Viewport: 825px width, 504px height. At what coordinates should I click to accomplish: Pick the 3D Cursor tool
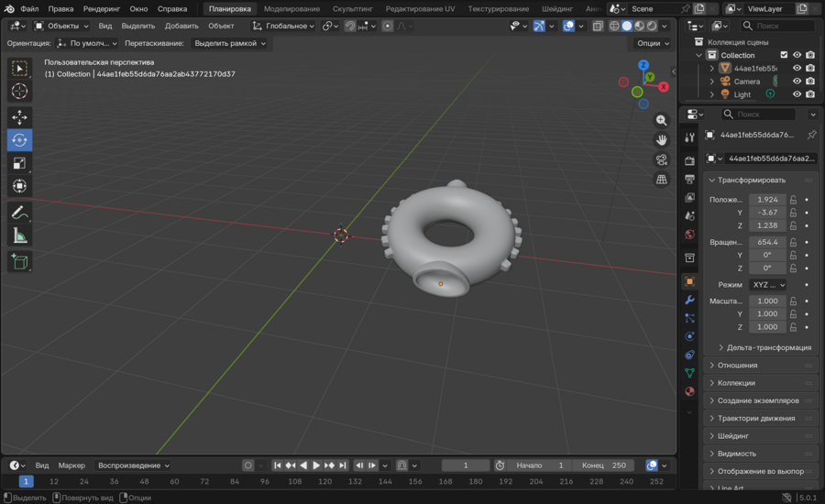19,91
